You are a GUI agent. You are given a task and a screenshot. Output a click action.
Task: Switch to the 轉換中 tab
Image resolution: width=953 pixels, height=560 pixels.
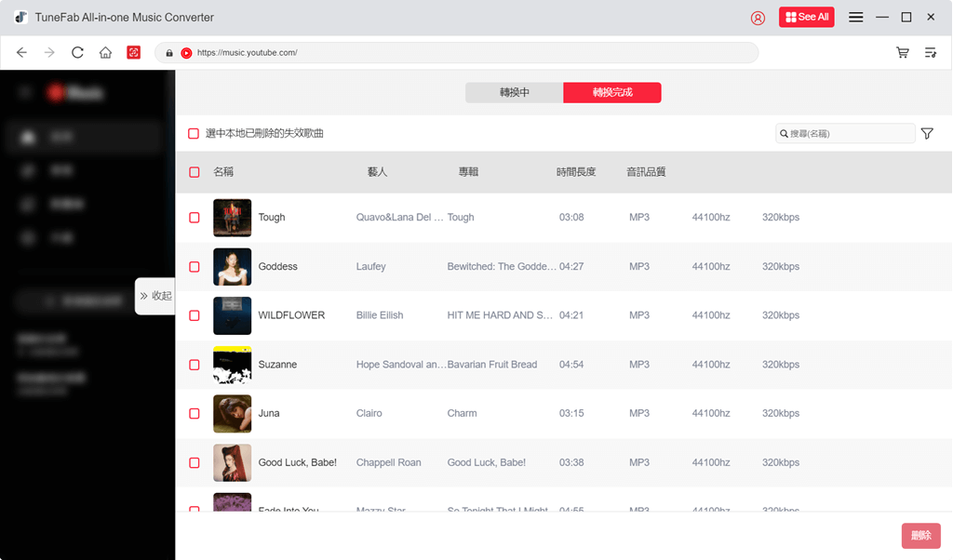pyautogui.click(x=514, y=92)
